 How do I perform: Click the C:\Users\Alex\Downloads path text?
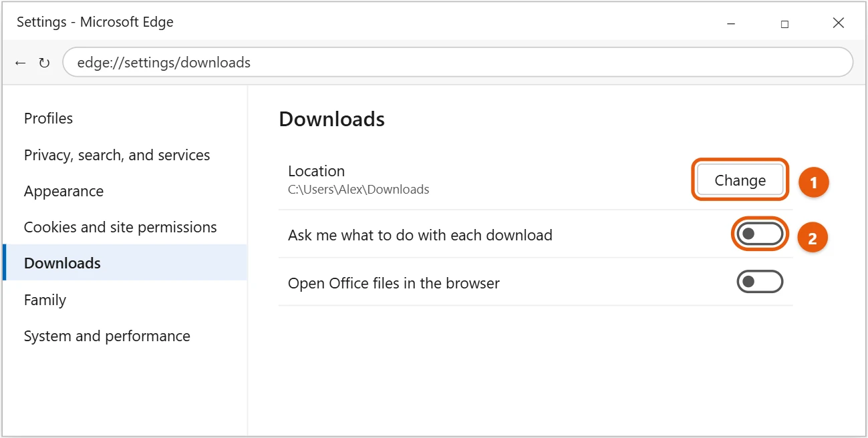pyautogui.click(x=358, y=190)
